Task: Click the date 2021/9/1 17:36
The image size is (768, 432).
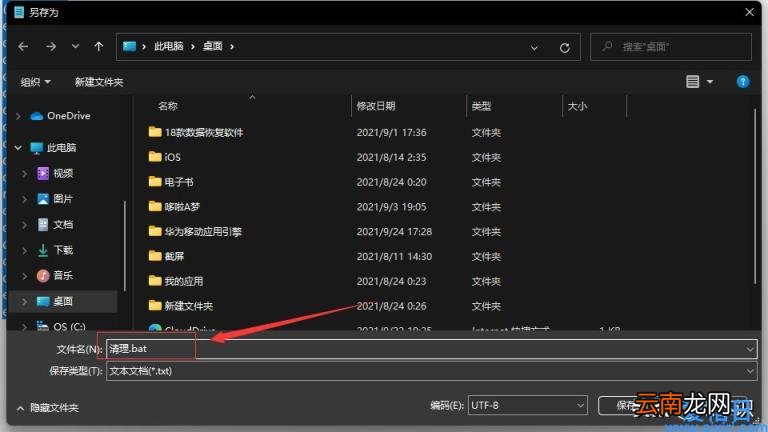Action: pyautogui.click(x=391, y=132)
